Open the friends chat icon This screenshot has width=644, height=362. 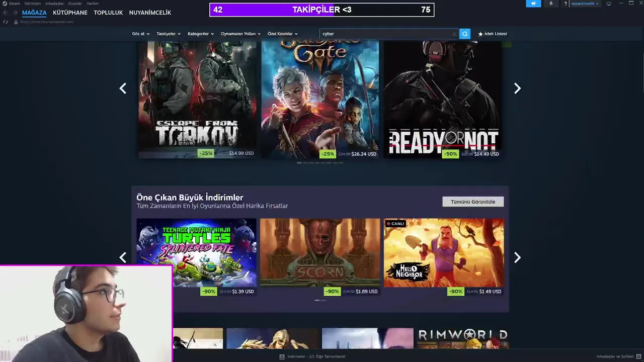(x=638, y=356)
